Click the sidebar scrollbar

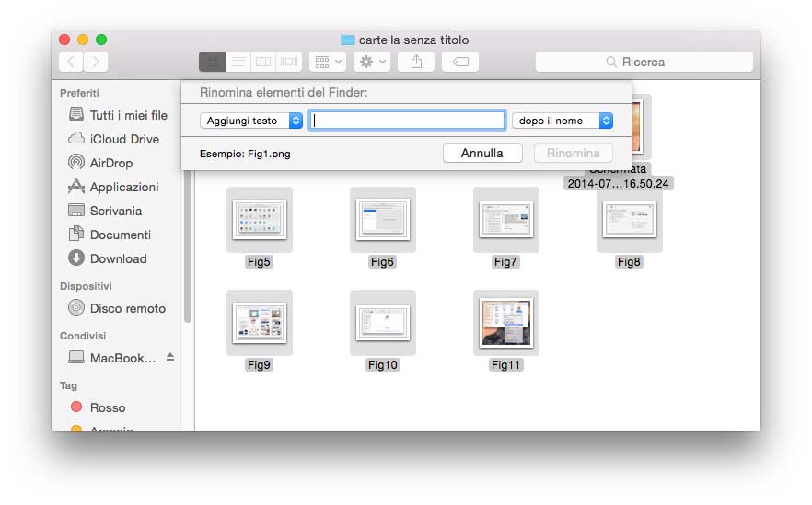tap(188, 247)
